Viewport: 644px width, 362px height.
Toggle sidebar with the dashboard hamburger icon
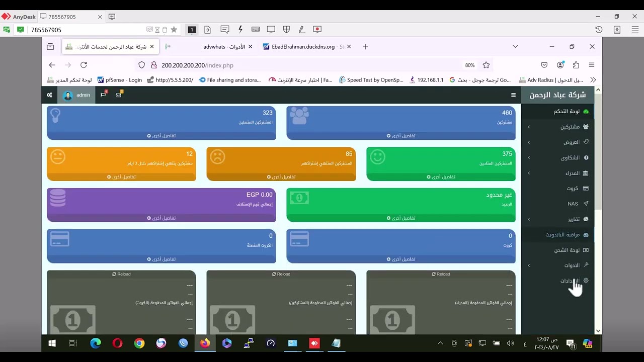pos(513,95)
